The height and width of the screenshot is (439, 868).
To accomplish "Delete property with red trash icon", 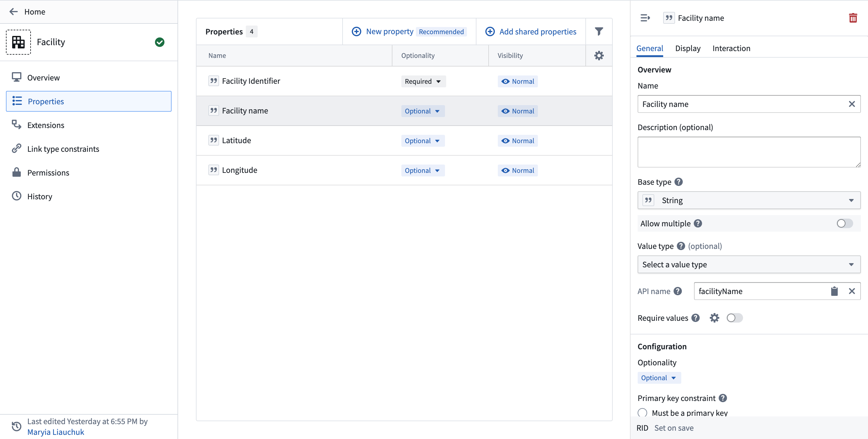I will pos(853,18).
